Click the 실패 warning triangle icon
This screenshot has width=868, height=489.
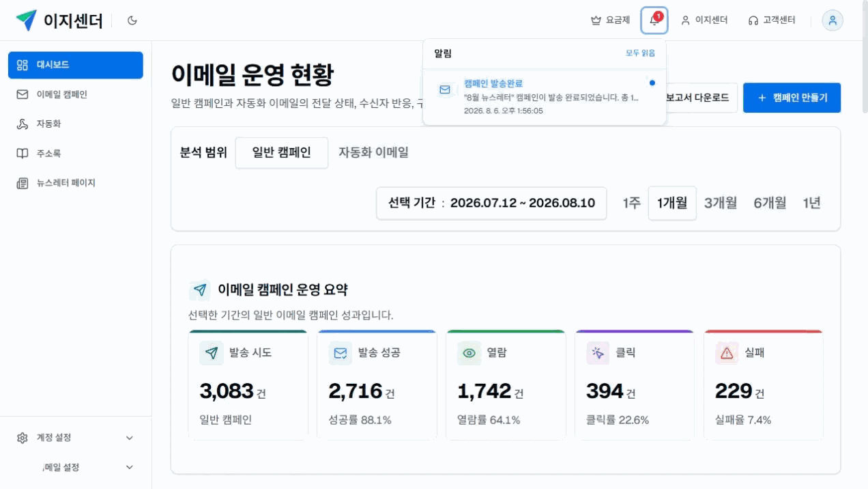click(727, 353)
